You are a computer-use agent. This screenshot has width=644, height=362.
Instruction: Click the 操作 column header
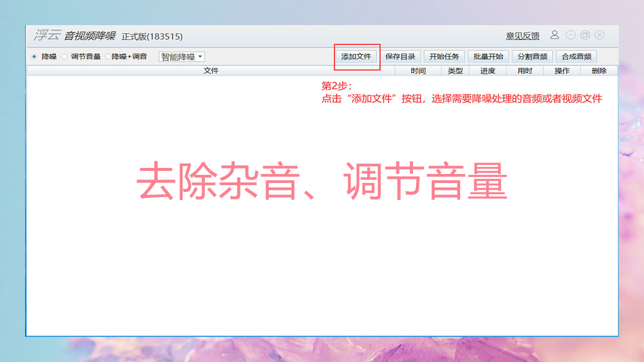561,70
